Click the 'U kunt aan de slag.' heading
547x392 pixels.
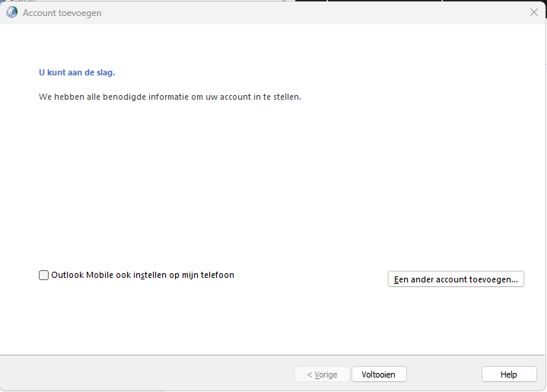(x=77, y=73)
